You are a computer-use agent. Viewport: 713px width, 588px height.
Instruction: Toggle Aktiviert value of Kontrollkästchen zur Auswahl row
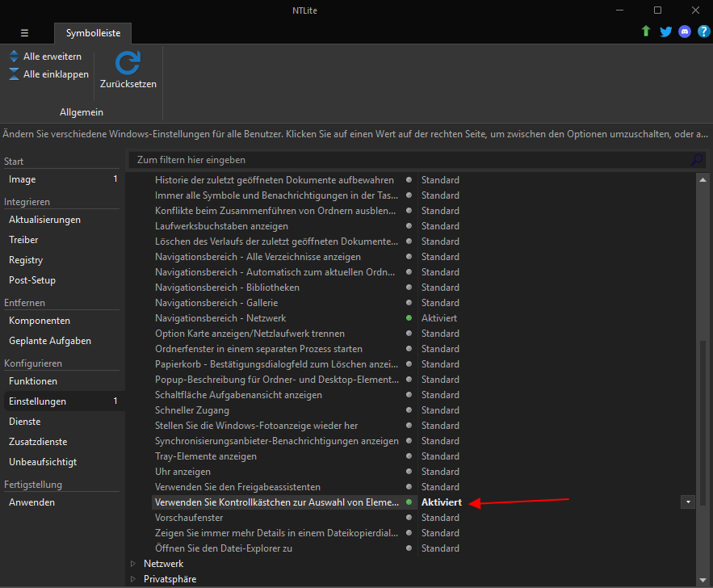pyautogui.click(x=441, y=502)
